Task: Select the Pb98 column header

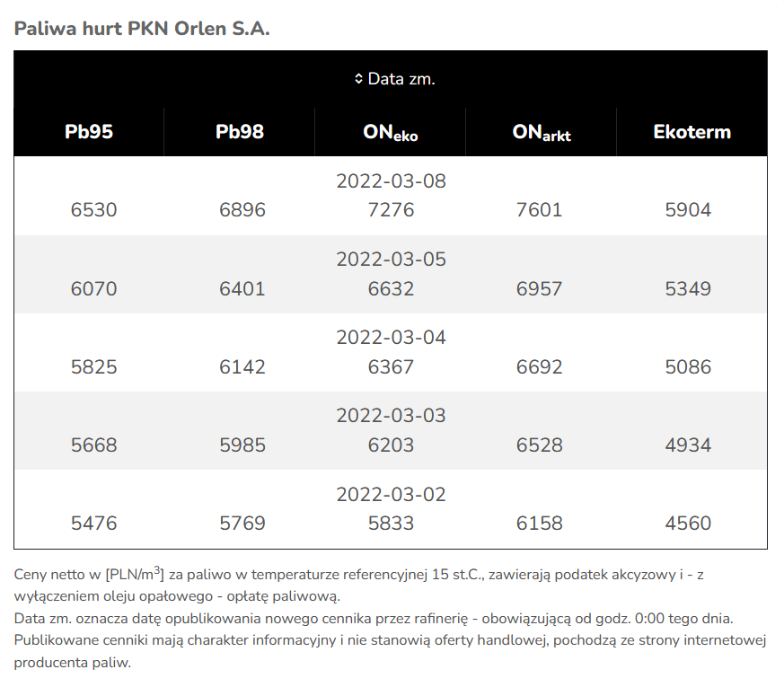Action: click(x=240, y=132)
